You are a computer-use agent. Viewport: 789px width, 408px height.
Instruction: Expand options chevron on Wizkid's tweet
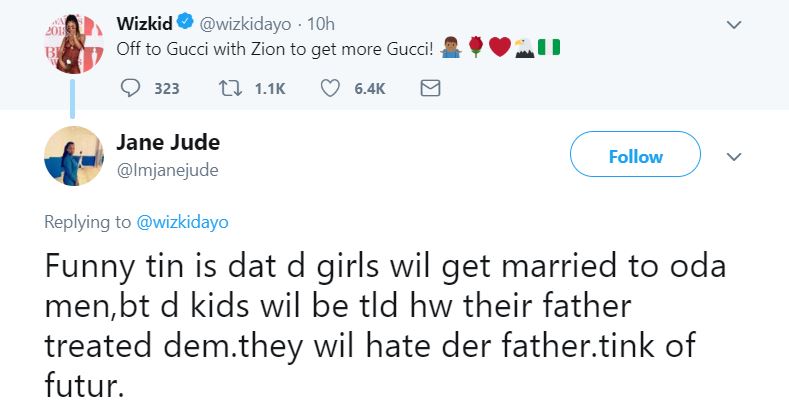click(735, 23)
